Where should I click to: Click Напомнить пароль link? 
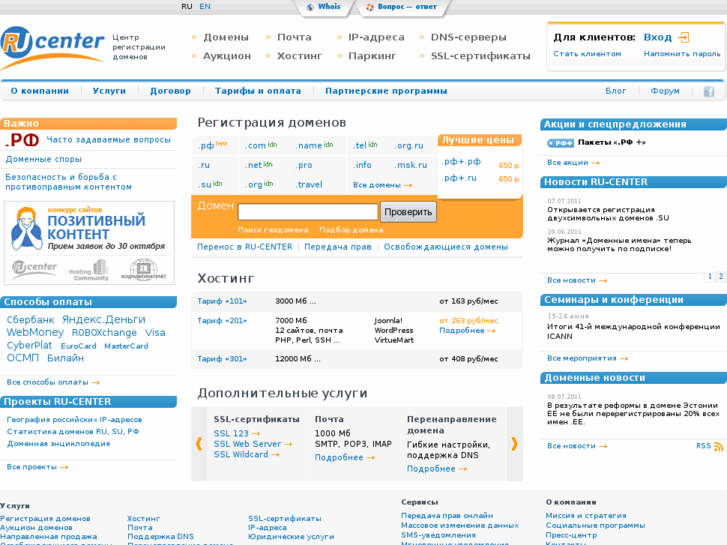[682, 54]
